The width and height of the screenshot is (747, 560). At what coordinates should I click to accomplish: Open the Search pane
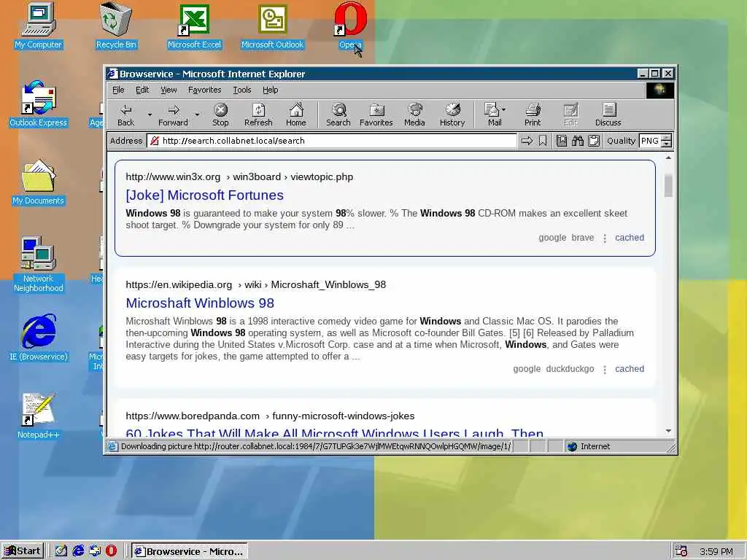pos(338,114)
